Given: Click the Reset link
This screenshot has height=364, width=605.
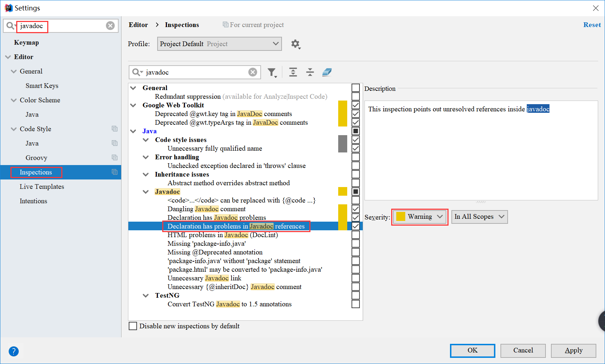Looking at the screenshot, I should [x=592, y=25].
